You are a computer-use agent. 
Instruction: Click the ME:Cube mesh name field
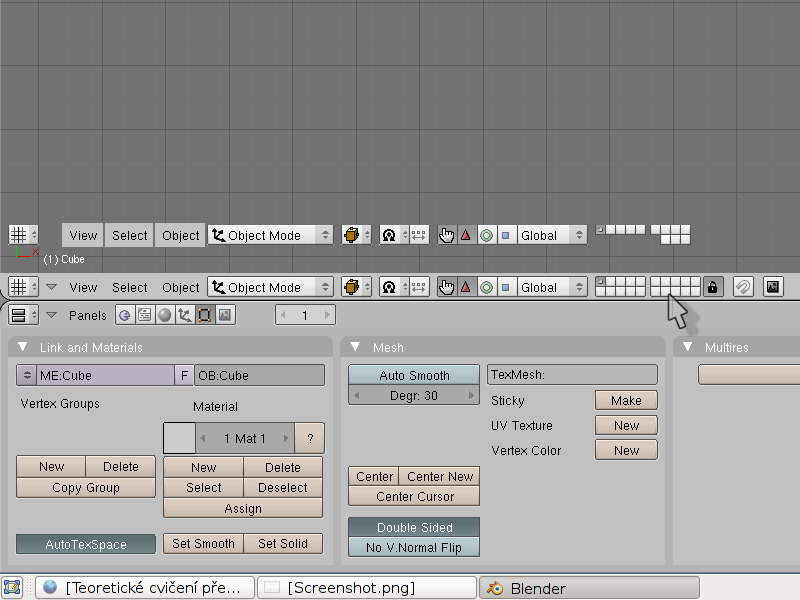pyautogui.click(x=105, y=375)
